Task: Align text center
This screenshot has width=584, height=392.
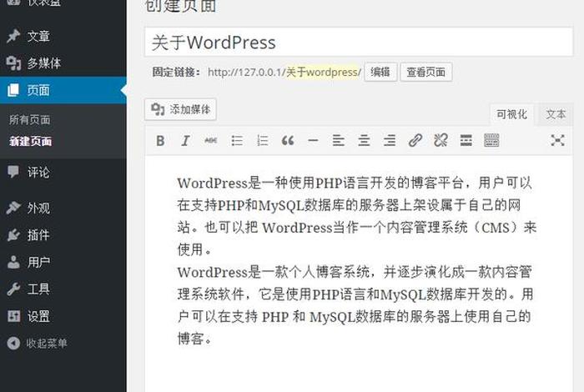Action: 364,141
